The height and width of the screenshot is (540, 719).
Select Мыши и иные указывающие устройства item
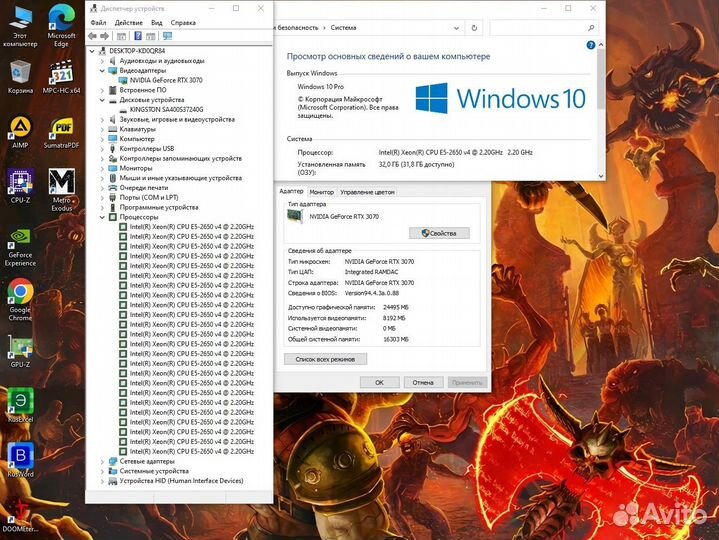tap(181, 178)
